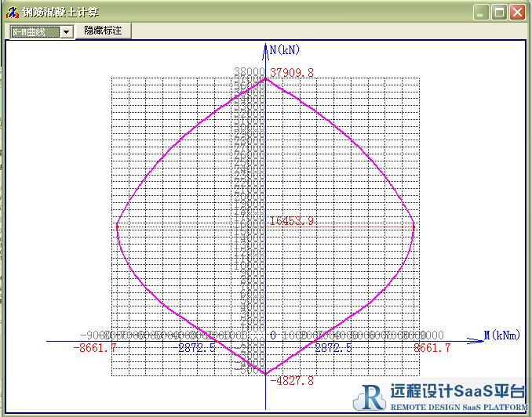
Task: Click the M(kNm) horizontal axis label
Action: [501, 335]
